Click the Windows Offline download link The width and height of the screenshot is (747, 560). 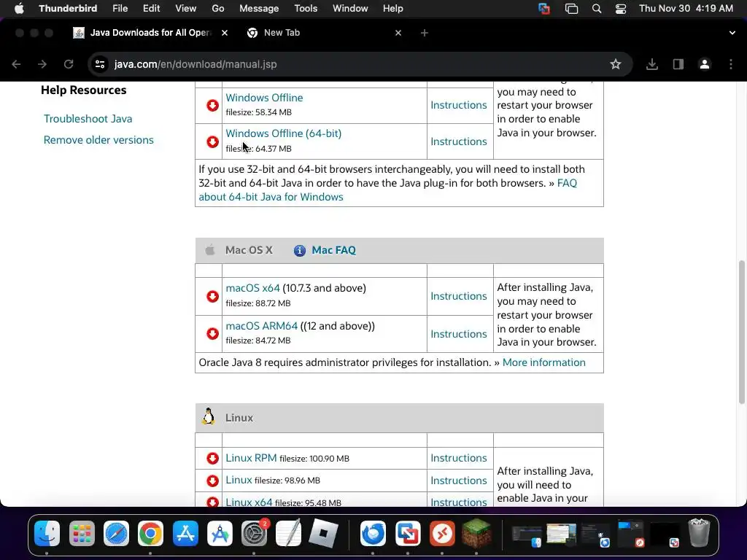264,98
